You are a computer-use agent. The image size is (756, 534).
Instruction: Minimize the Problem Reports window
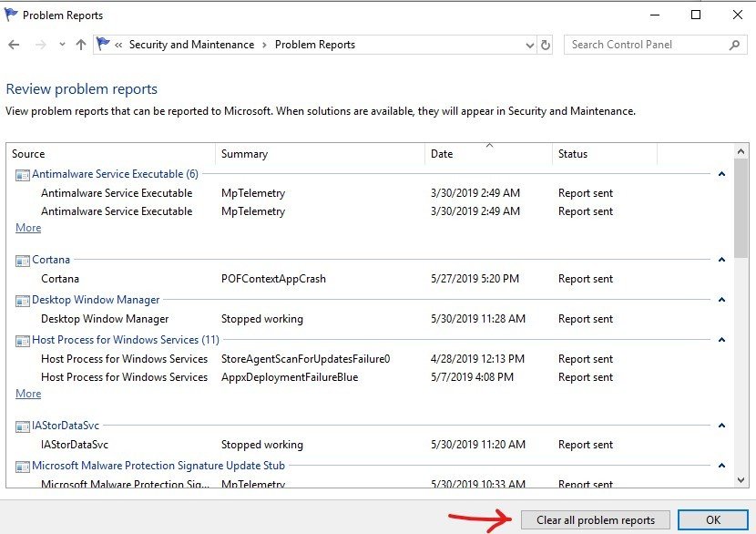655,15
